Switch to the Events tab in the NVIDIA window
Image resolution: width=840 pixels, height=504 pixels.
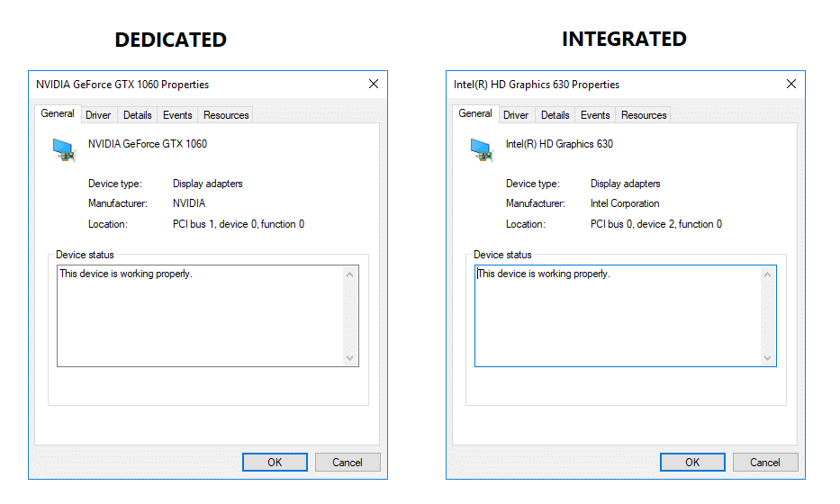click(x=177, y=115)
